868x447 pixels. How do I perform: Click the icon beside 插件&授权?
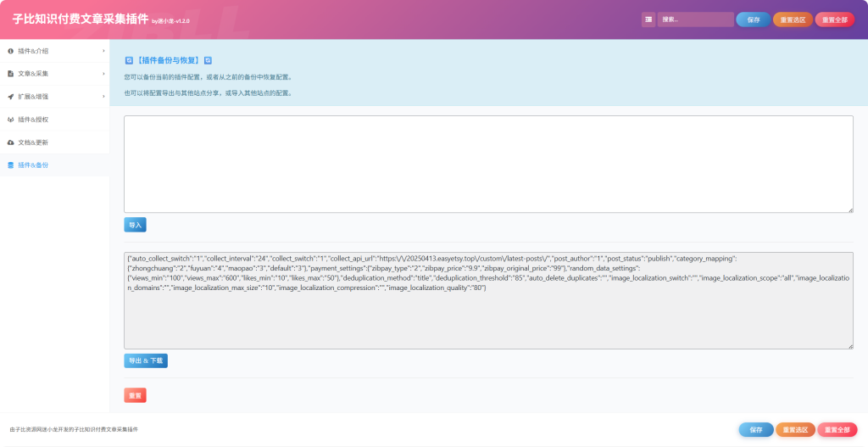click(x=10, y=120)
